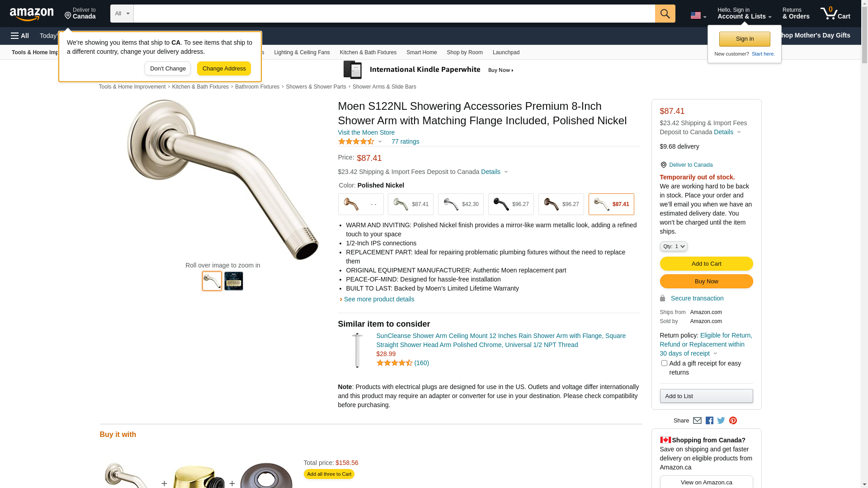This screenshot has width=868, height=488.
Task: Open the All search category dropdown
Action: click(122, 14)
